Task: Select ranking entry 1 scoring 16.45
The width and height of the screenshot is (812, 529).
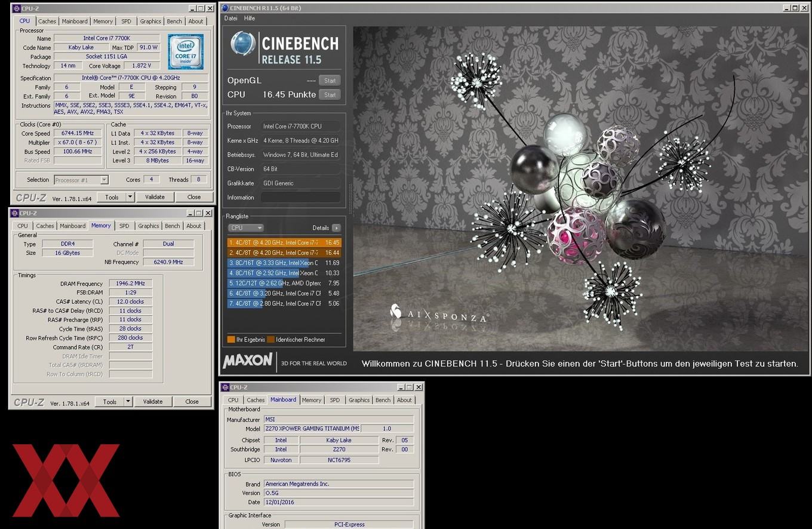Action: pos(284,243)
